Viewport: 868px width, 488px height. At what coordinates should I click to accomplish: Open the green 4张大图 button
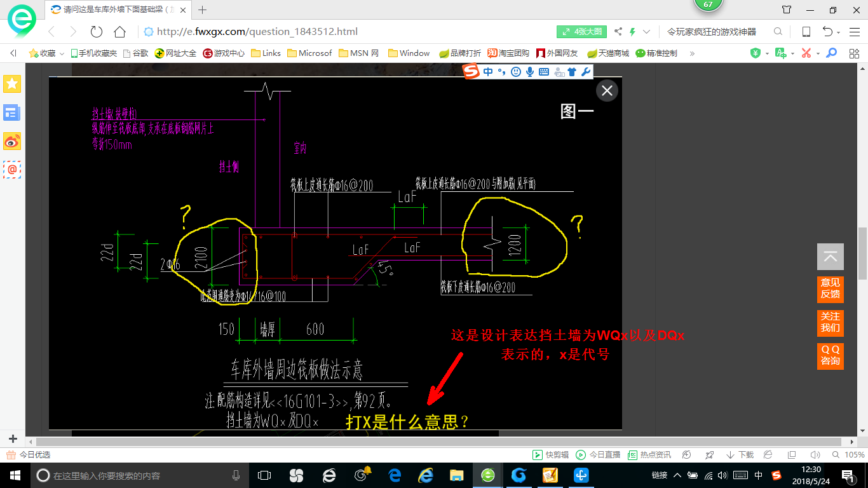[581, 32]
